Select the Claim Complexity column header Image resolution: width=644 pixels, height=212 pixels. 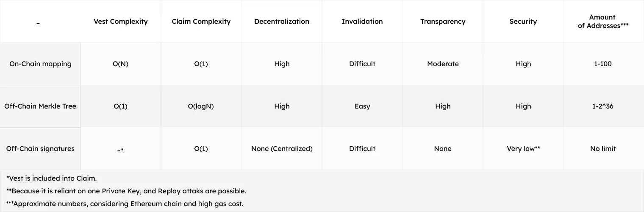point(201,22)
